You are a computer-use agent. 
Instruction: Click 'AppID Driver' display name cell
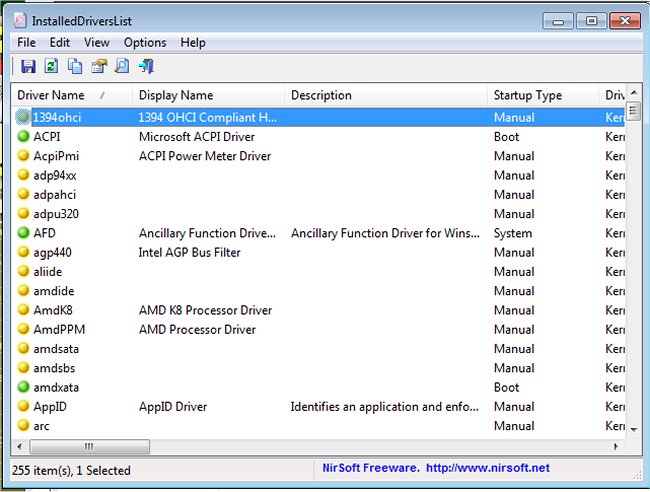173,407
